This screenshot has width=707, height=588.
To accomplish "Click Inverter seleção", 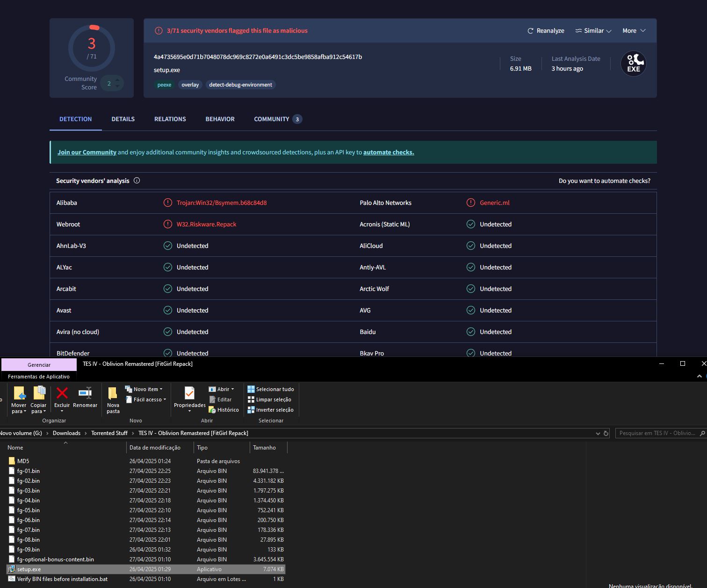I will click(270, 410).
